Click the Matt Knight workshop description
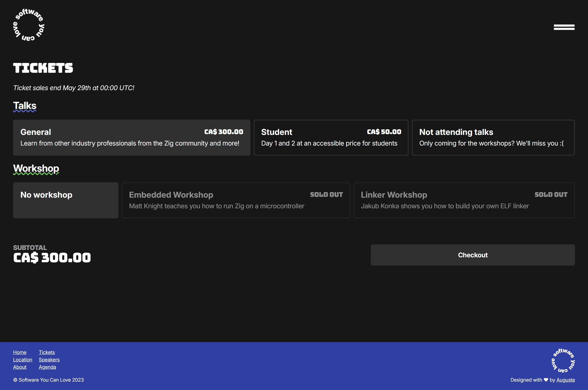 (217, 206)
